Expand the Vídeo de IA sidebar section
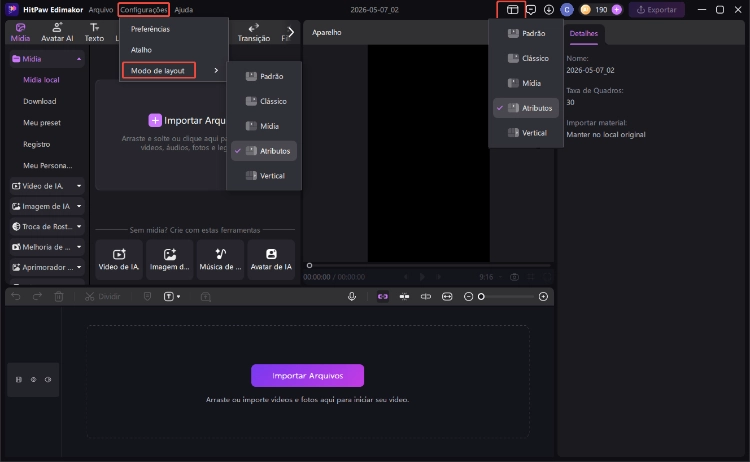Screen dimensions: 750x462 tap(79, 186)
